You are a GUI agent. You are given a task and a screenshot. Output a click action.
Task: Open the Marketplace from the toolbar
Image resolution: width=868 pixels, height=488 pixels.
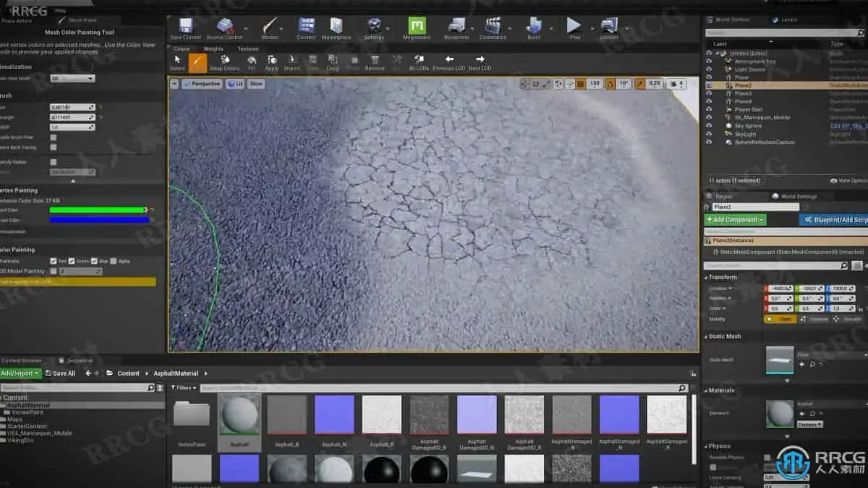click(x=336, y=28)
